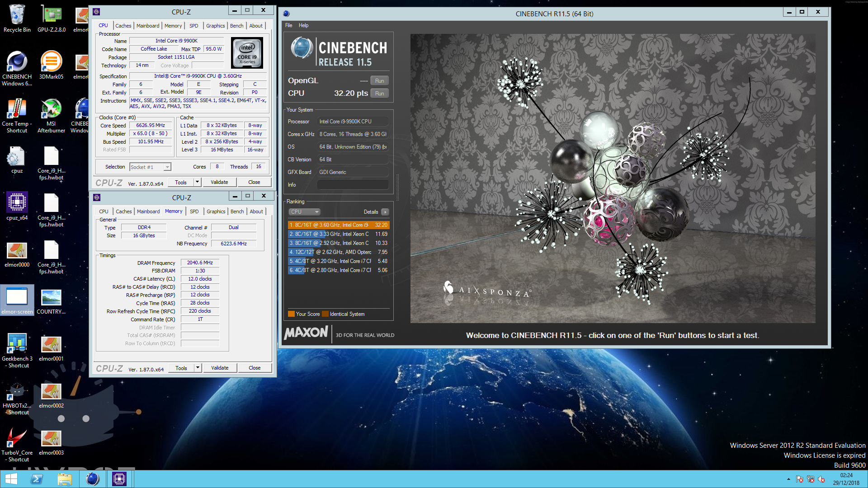Open File Explorer from the taskbar
This screenshot has height=488, width=868.
[x=65, y=479]
